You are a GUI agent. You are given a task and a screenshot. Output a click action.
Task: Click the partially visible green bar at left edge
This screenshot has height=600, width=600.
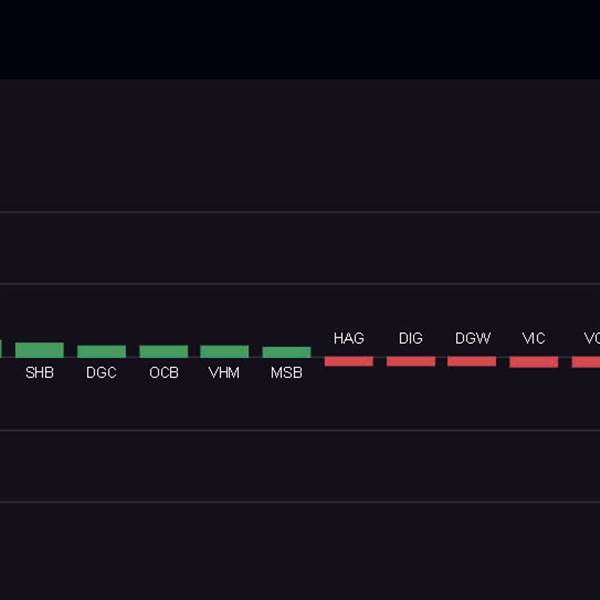pos(1,349)
